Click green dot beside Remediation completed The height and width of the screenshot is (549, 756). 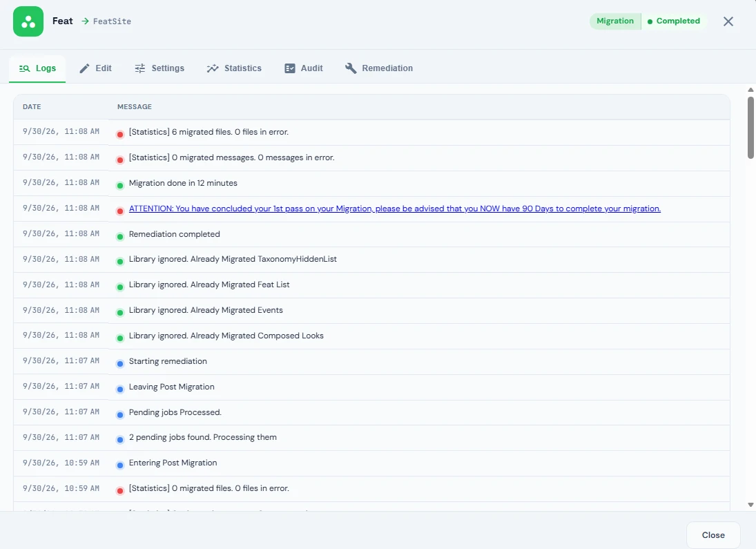click(120, 237)
